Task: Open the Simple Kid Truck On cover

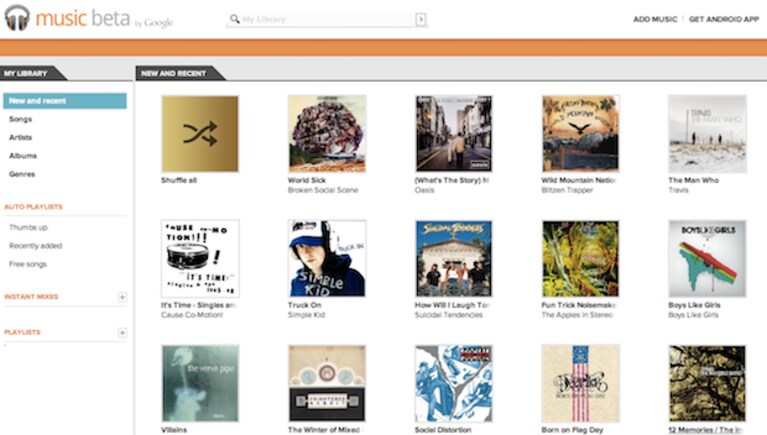Action: coord(327,258)
